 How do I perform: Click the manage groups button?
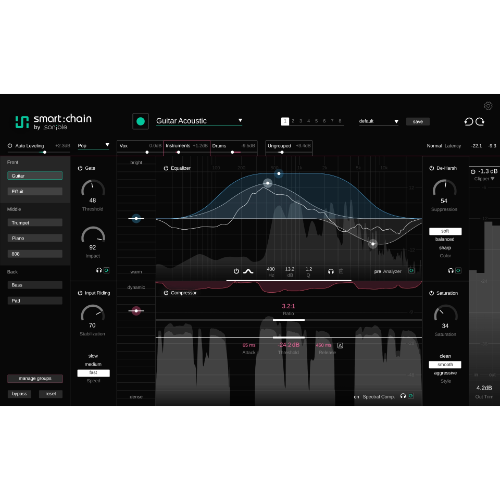tap(35, 378)
